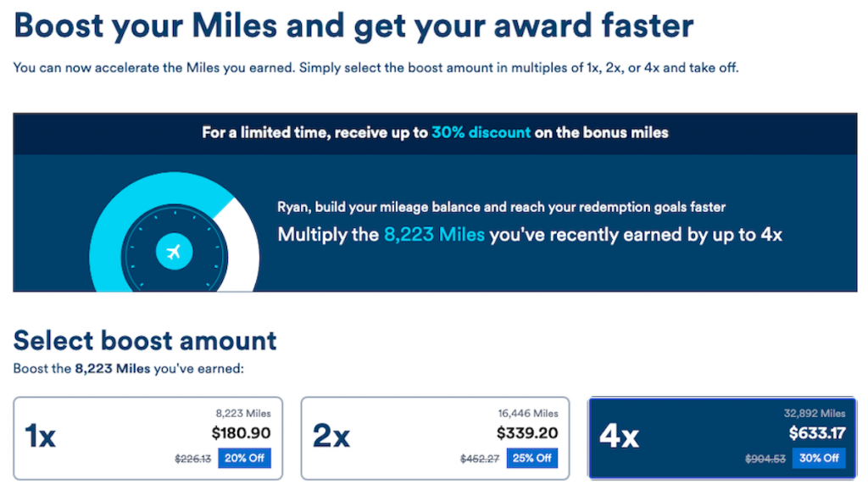Click the 25% Off badge on 2x card
The width and height of the screenshot is (868, 496).
[x=531, y=458]
